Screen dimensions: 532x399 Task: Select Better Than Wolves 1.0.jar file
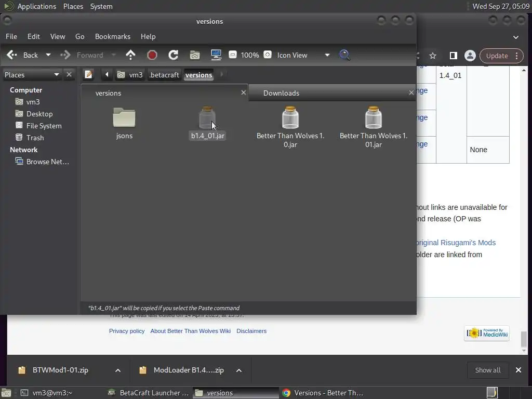click(290, 127)
